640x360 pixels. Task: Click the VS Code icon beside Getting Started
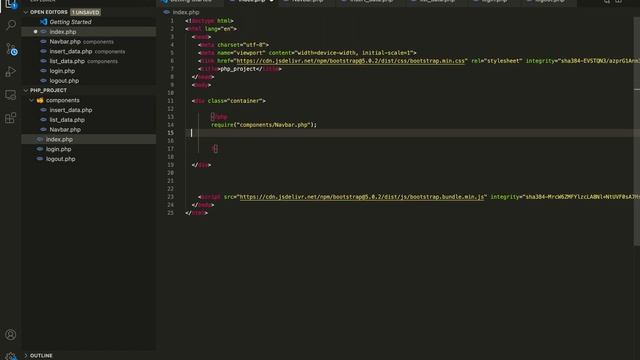pos(43,22)
